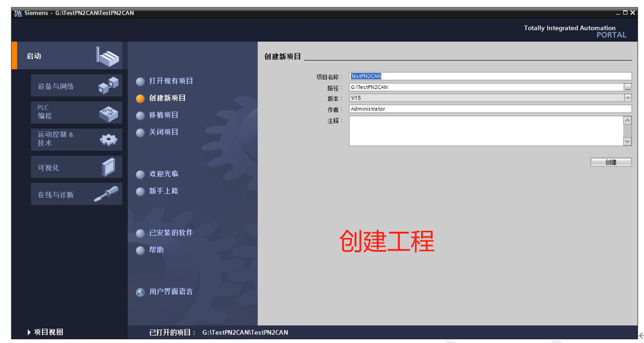Click into the 作者 input field
This screenshot has width=644, height=343.
(490, 109)
